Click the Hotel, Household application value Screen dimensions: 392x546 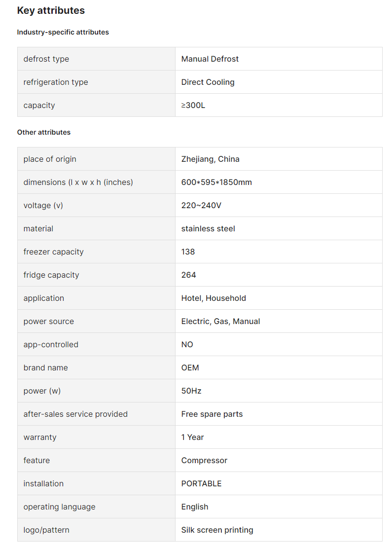pos(214,298)
